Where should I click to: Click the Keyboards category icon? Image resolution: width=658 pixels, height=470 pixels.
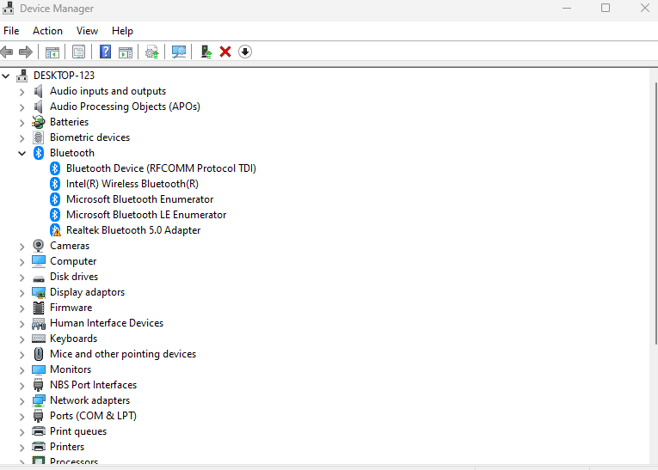tap(39, 339)
